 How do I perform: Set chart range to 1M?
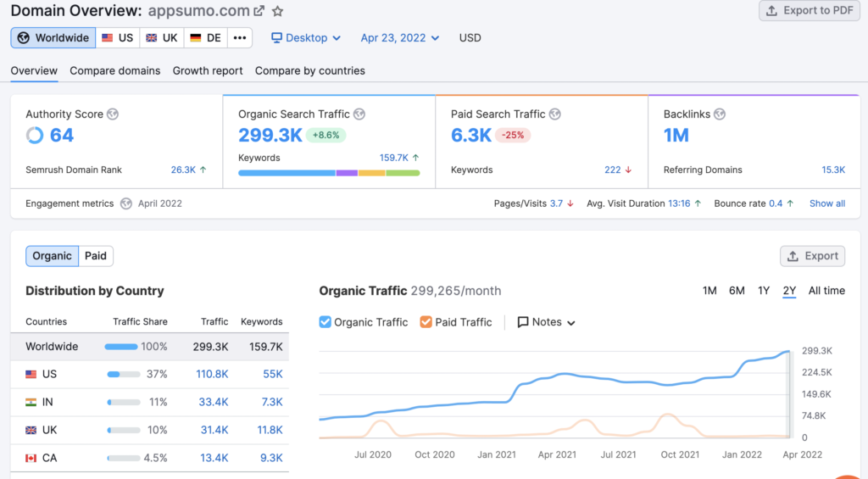[709, 291]
